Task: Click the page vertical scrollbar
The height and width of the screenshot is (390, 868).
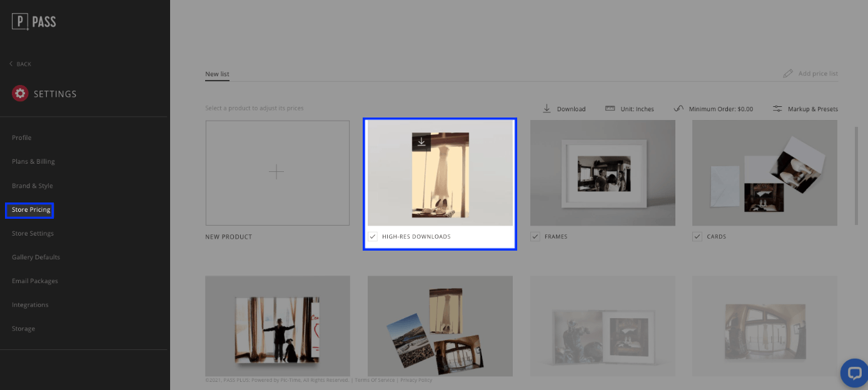Action: coord(857,175)
